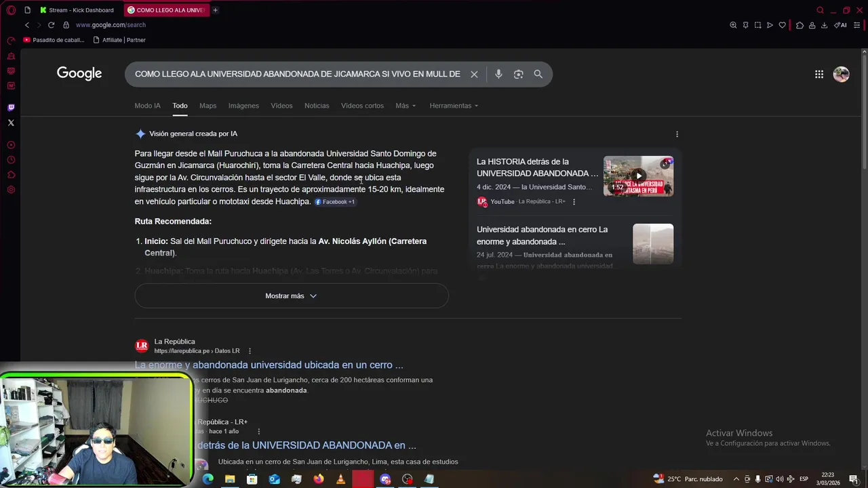
Task: Expand AI overview with Mostrar más
Action: click(x=292, y=296)
